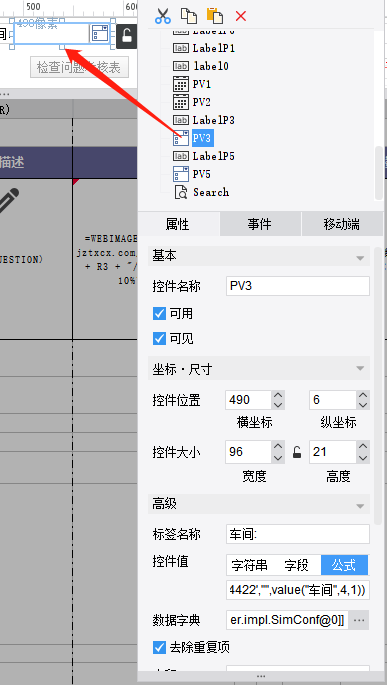The height and width of the screenshot is (685, 387).
Task: Select the PV3 tree node
Action: point(202,138)
